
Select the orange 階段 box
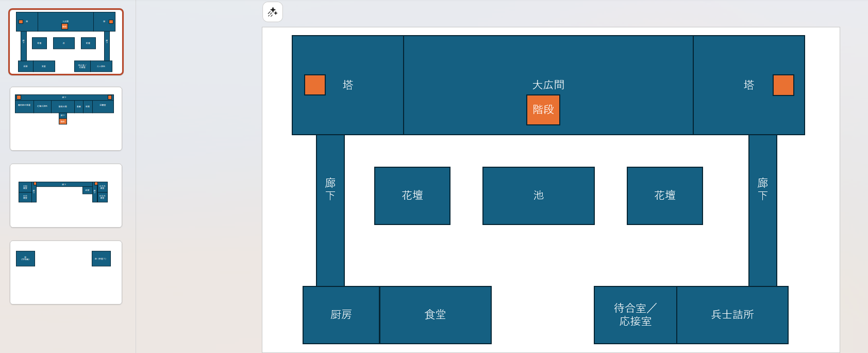pyautogui.click(x=543, y=110)
